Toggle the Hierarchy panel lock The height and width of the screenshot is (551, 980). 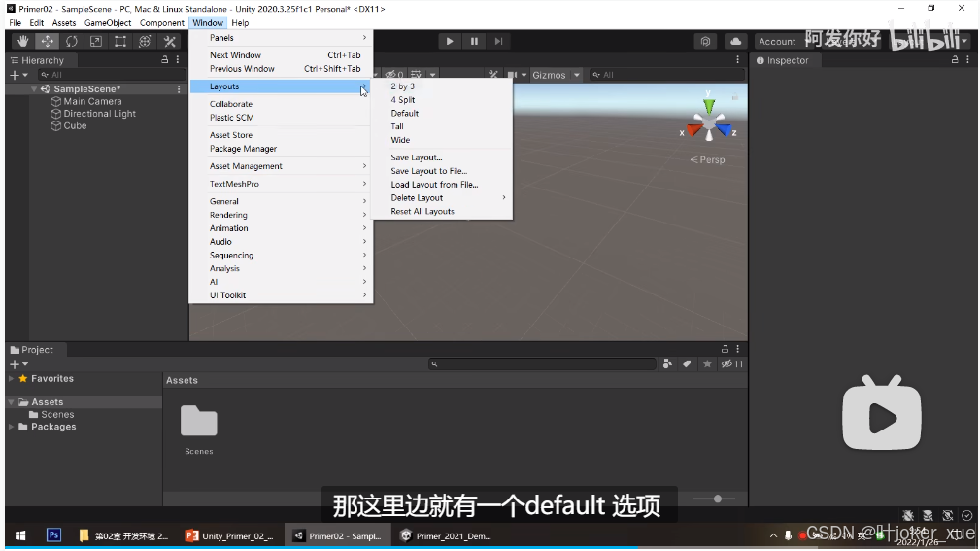(165, 60)
